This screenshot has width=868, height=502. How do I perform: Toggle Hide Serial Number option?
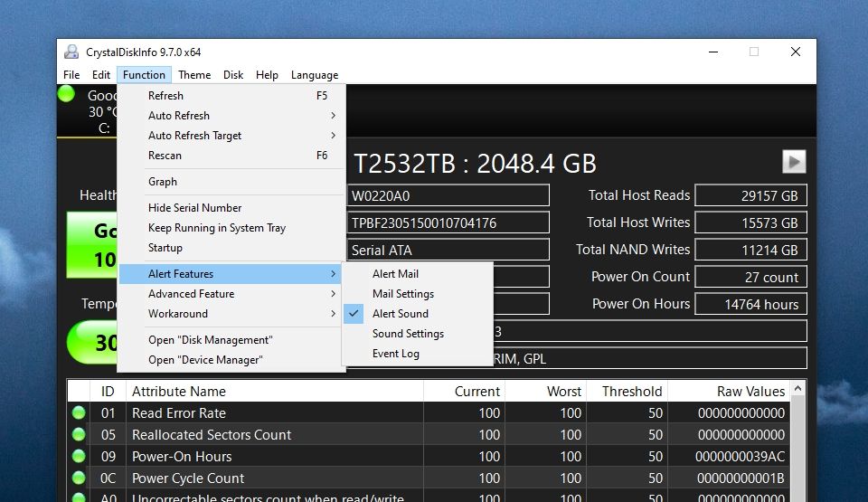[x=231, y=208]
